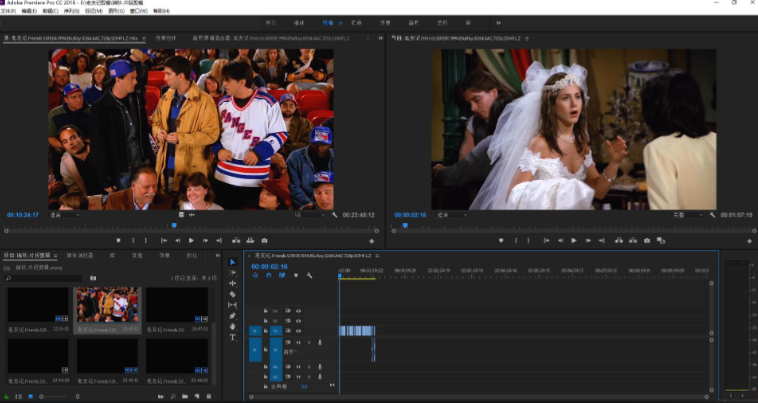Switch to the 编辑 workspace tab
758x403 pixels.
coord(329,21)
